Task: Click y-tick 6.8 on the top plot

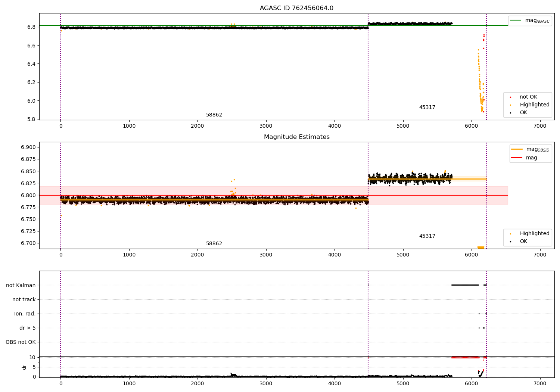Action: tap(31, 27)
